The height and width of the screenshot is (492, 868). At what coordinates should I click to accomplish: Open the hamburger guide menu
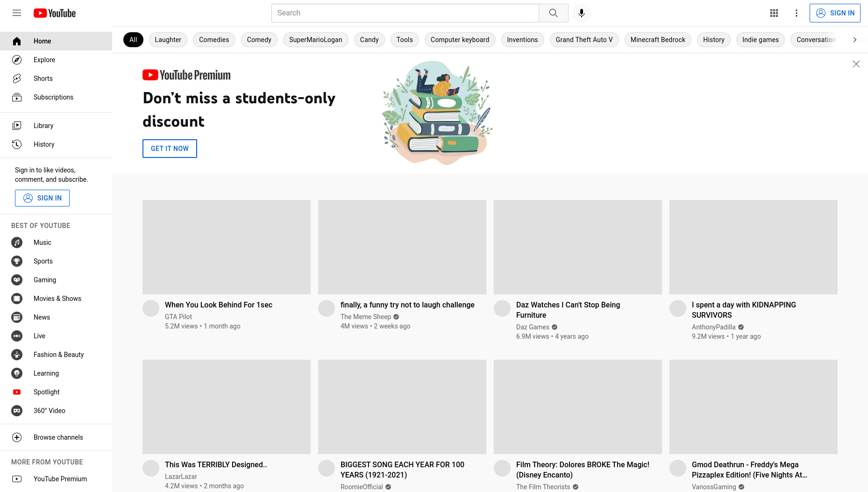17,13
